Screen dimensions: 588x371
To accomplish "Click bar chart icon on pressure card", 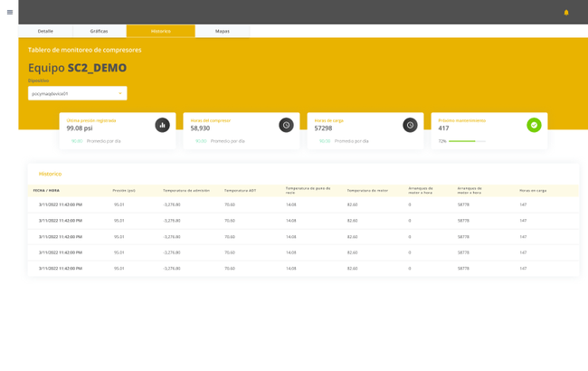I will 162,125.
